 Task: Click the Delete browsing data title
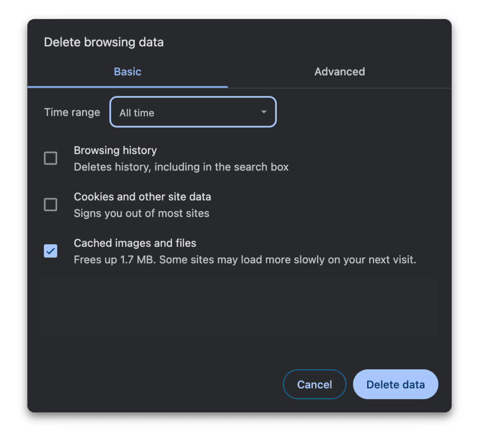(104, 42)
